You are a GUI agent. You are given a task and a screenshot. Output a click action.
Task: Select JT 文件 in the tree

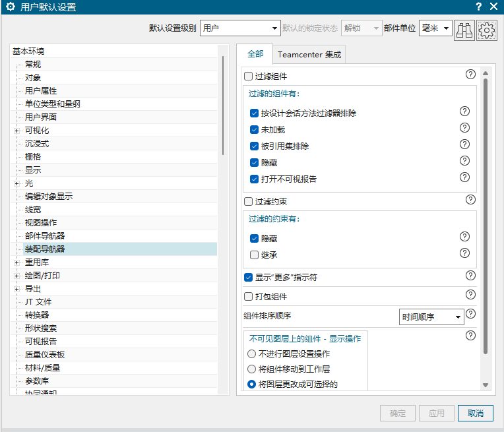[38, 302]
